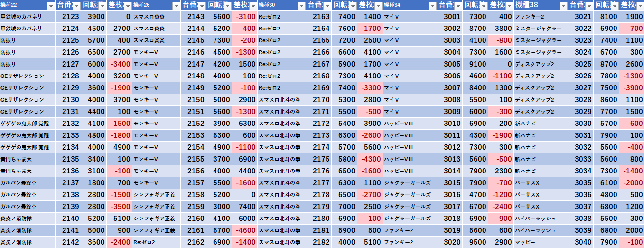Click the -3400 cell in row 2127
644x248 pixels.
click(119, 64)
